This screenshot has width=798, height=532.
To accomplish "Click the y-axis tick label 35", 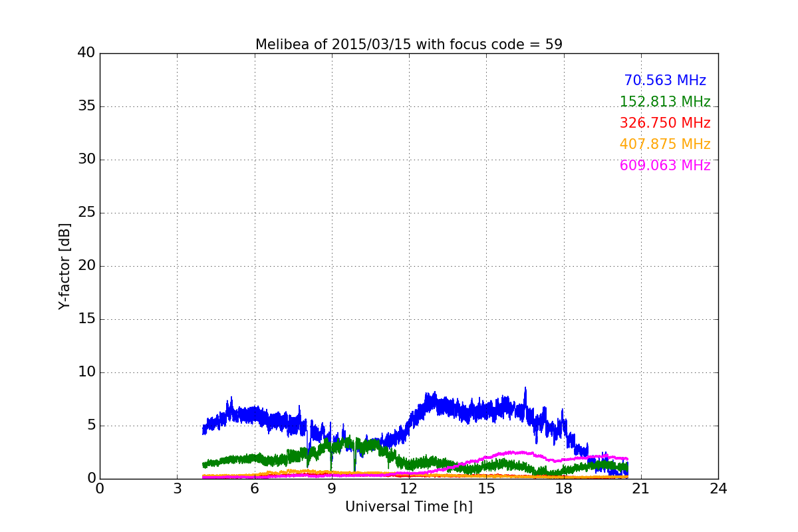I will pos(86,106).
